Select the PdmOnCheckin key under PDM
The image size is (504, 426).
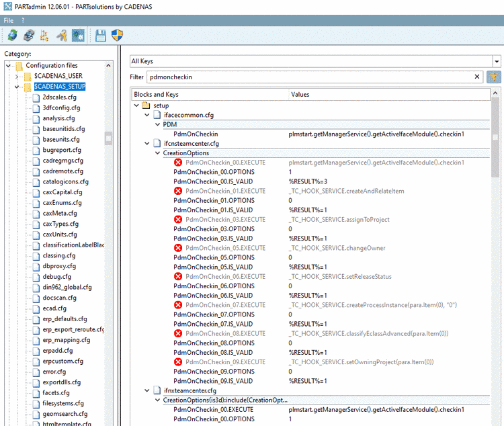click(196, 134)
